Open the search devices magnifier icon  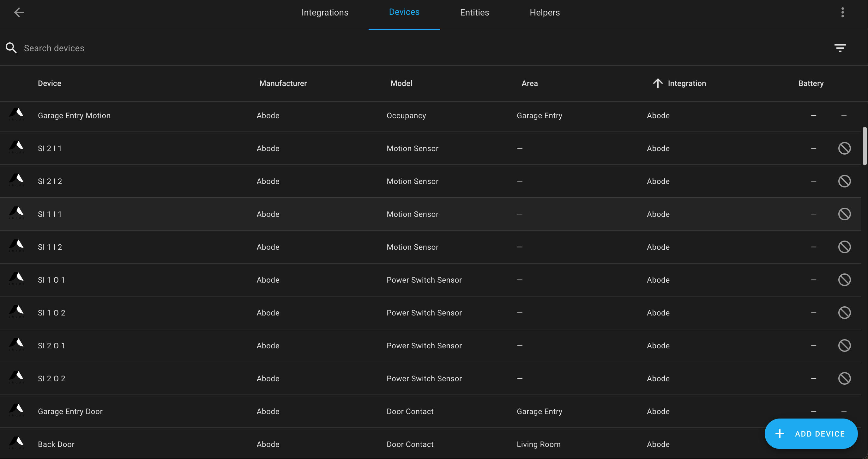(x=11, y=48)
